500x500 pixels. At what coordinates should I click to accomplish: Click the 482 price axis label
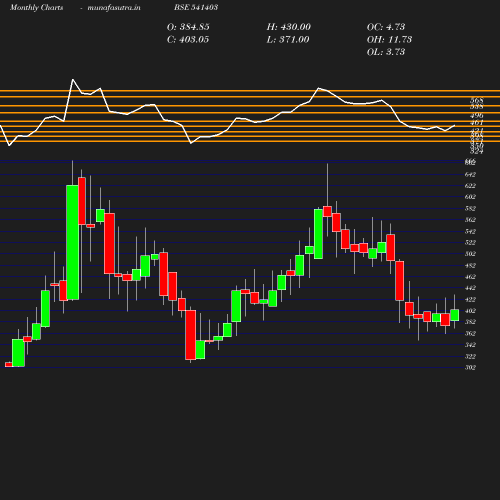click(470, 266)
